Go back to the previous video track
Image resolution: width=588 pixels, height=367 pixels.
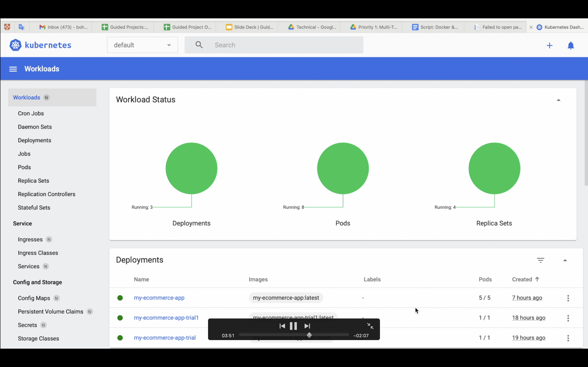pyautogui.click(x=282, y=326)
